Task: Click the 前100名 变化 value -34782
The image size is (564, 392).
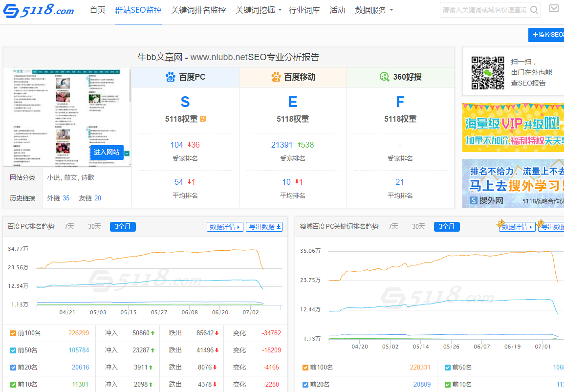Action: click(x=271, y=333)
